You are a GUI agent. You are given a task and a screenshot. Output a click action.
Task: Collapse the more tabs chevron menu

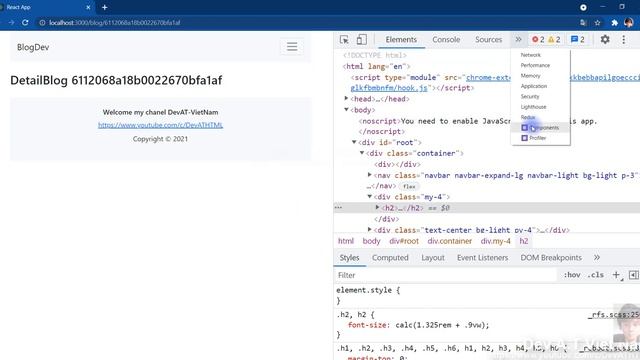point(518,40)
